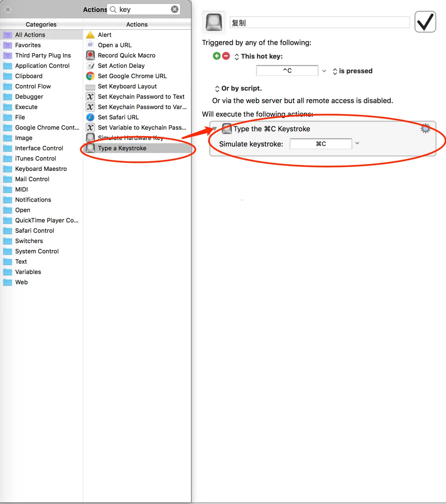This screenshot has height=504, width=446.
Task: Click the search magnifier icon
Action: tap(113, 9)
